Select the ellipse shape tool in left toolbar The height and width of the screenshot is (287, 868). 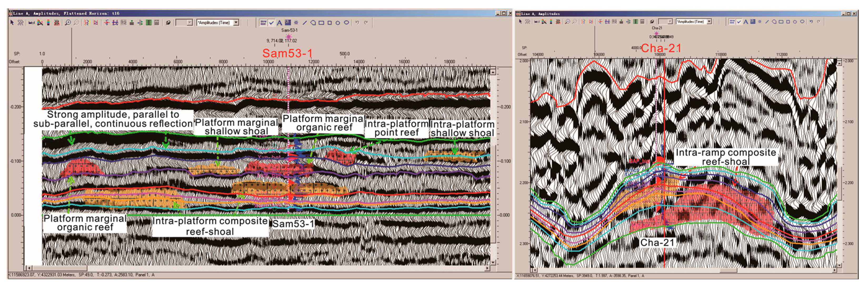tap(346, 23)
